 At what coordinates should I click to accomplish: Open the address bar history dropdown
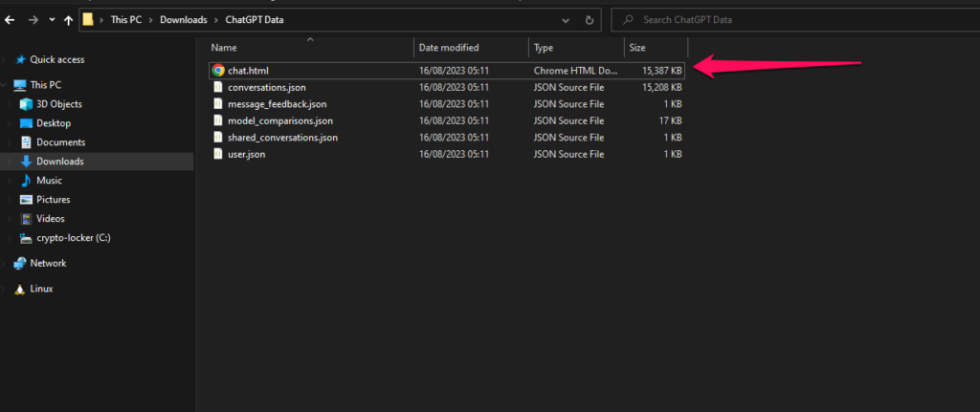[566, 20]
